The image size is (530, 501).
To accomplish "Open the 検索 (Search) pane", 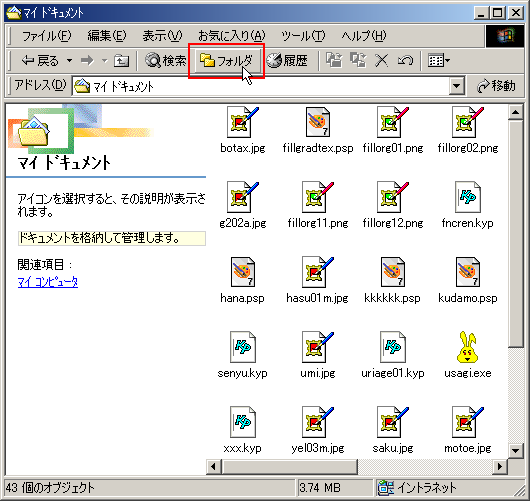I will [x=166, y=61].
